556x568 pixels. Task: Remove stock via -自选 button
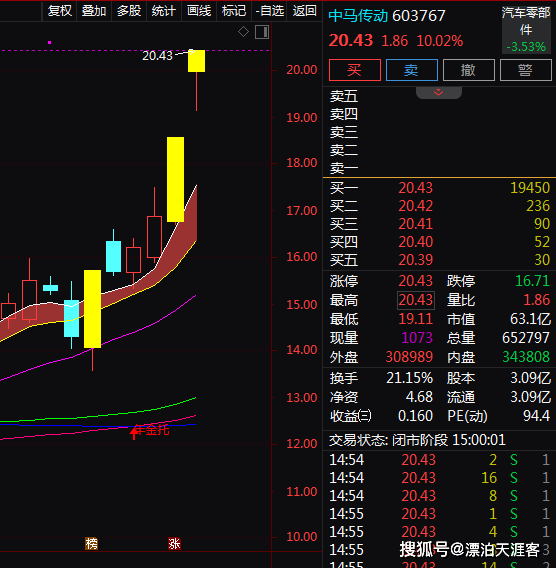(x=269, y=11)
